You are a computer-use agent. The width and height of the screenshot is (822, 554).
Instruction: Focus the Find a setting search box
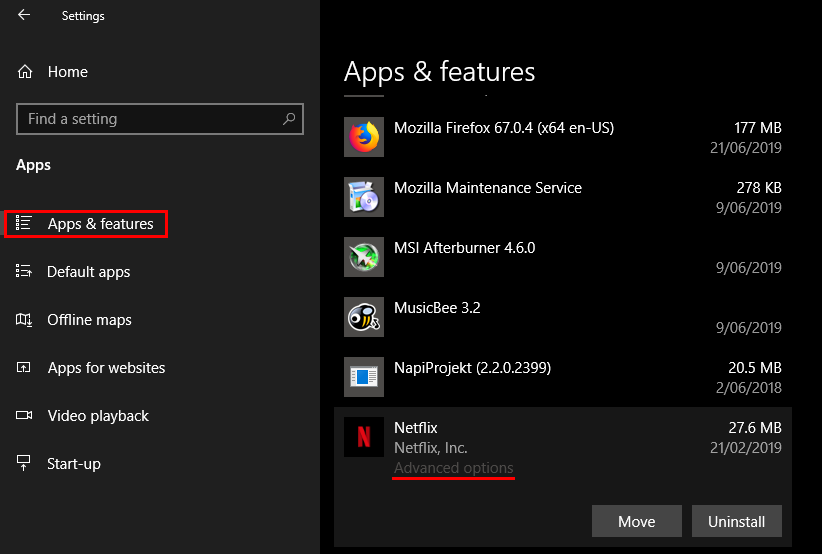[160, 119]
